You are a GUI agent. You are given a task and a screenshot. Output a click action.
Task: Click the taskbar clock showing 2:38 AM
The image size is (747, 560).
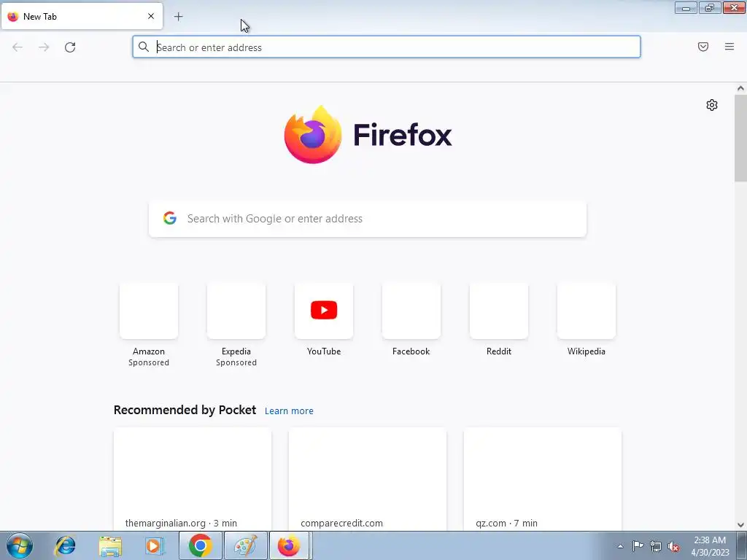click(x=710, y=546)
